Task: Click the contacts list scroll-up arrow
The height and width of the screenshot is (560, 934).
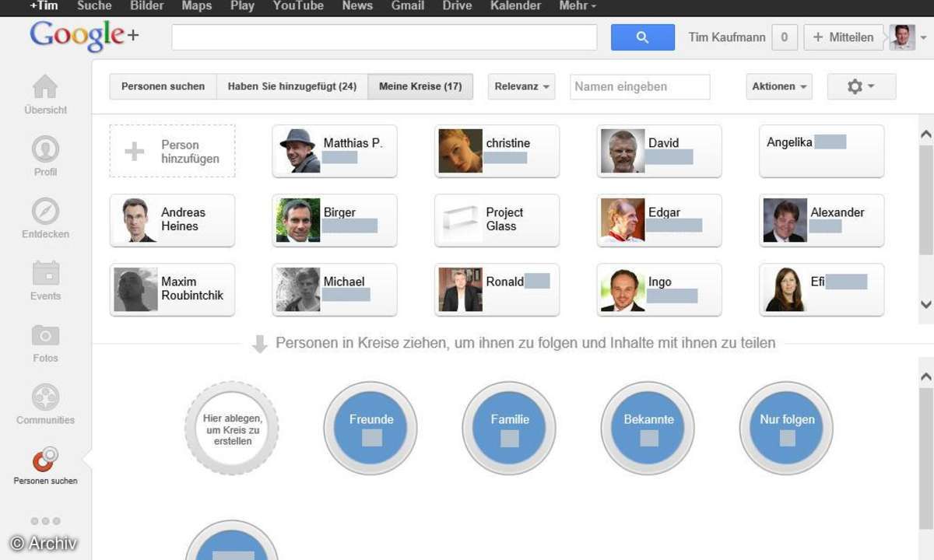Action: click(x=926, y=135)
